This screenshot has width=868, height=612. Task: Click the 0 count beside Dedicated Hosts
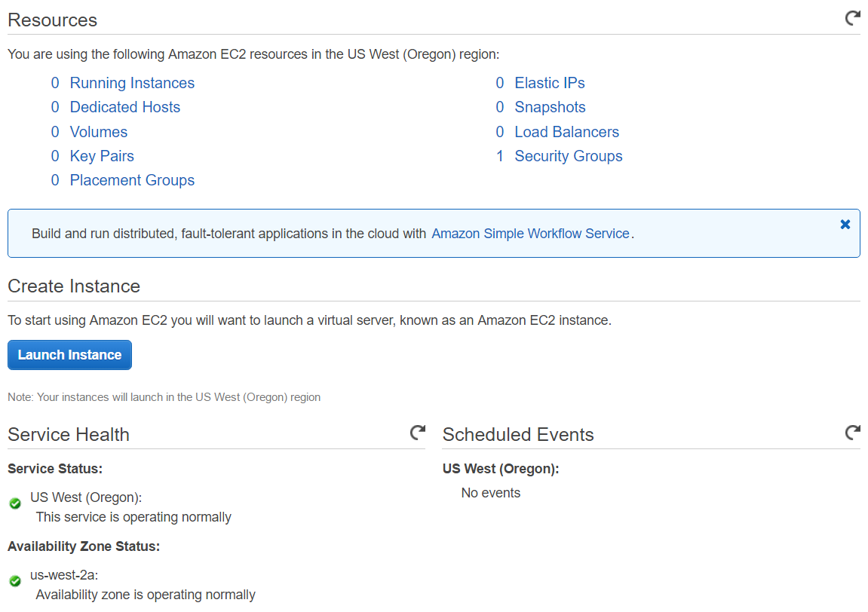pos(55,107)
